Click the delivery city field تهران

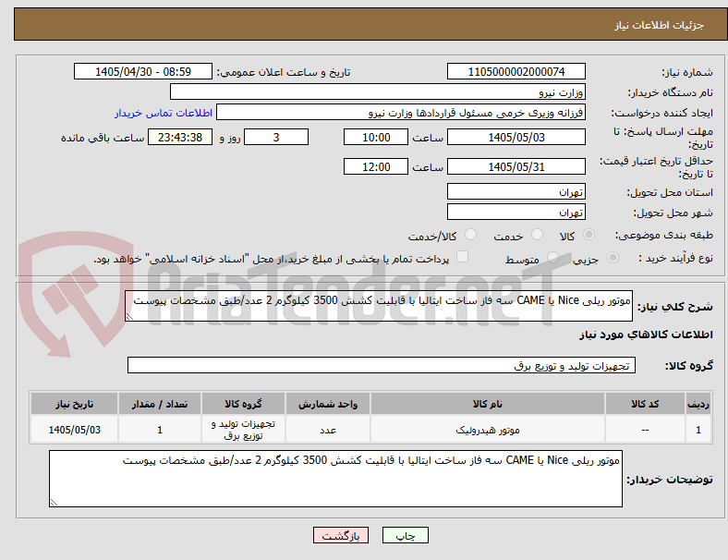coord(516,212)
